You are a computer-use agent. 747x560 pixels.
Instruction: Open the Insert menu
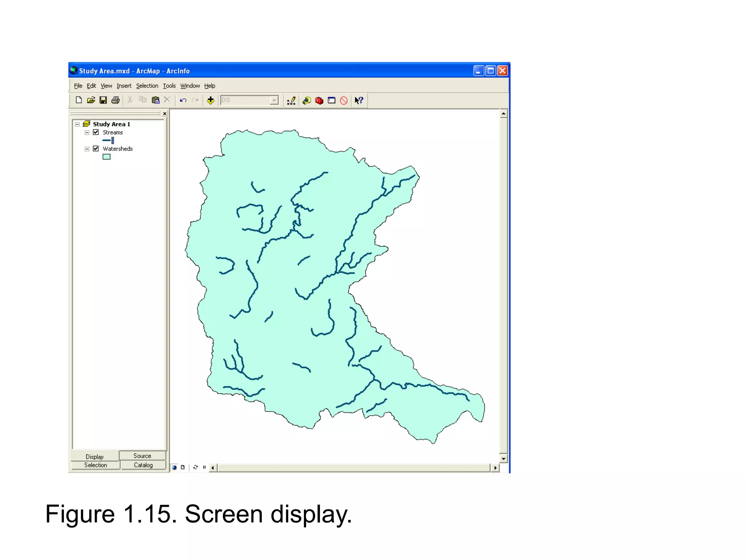click(x=124, y=86)
